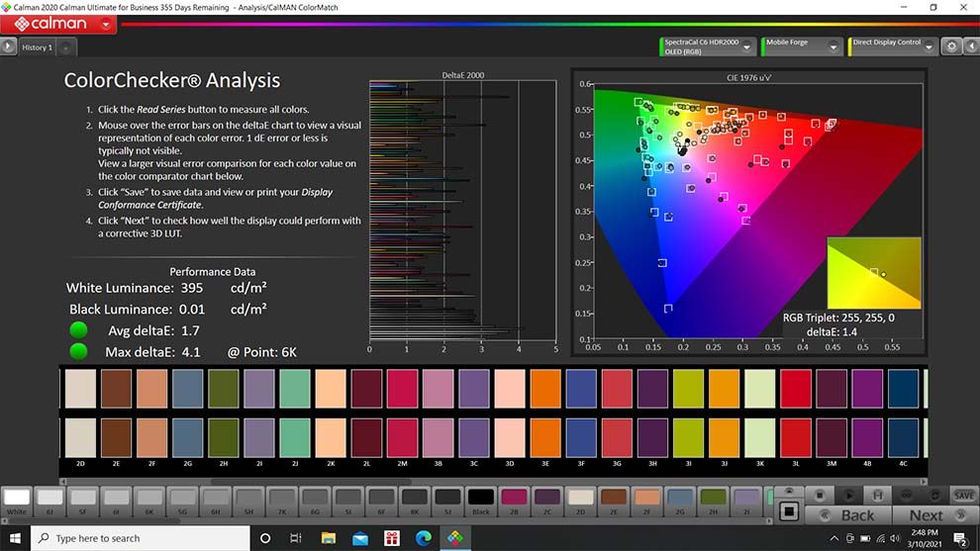Click the White Luminance value 395
Viewport: 980px width, 551px height.
(x=192, y=288)
